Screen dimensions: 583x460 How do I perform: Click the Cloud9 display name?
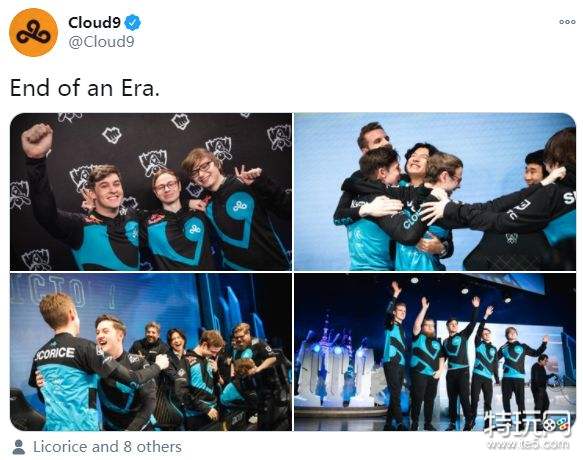pos(94,23)
